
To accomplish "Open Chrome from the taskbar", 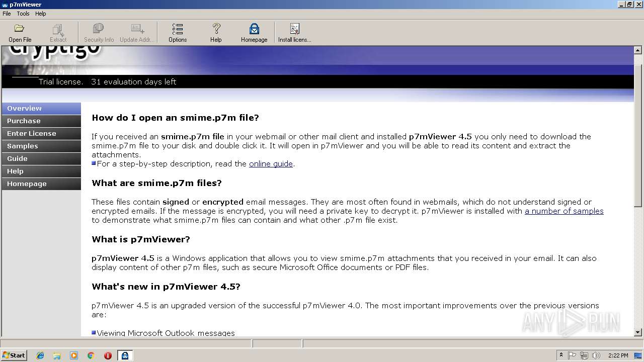I will (91, 355).
